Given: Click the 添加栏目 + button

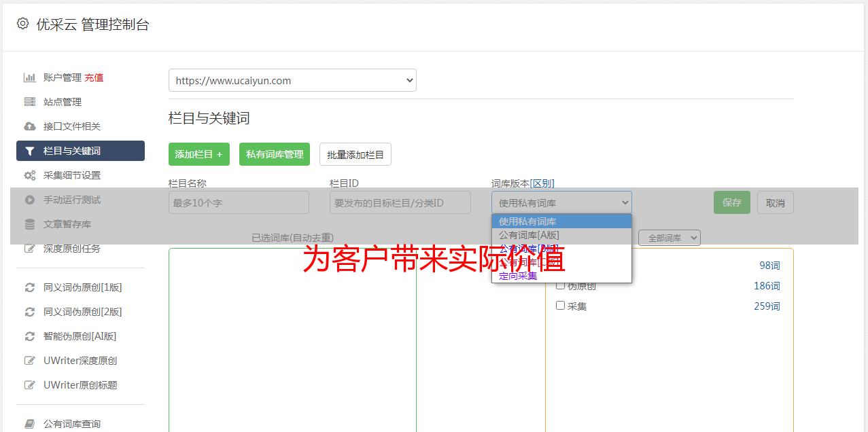Looking at the screenshot, I should click(199, 154).
